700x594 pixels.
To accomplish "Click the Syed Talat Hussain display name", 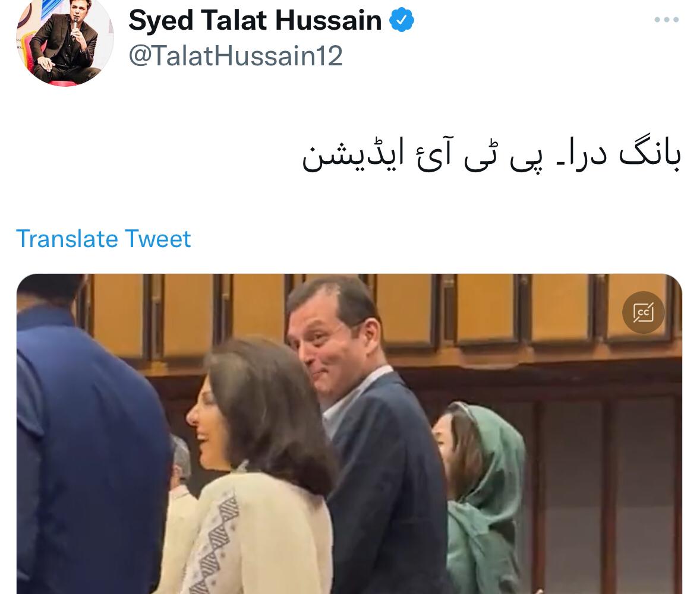I will (255, 21).
